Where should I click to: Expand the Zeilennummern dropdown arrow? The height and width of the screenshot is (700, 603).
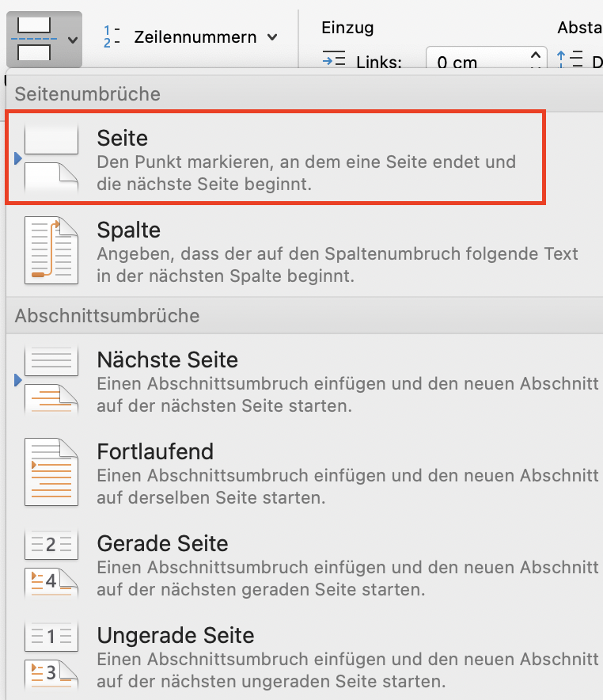[x=272, y=37]
